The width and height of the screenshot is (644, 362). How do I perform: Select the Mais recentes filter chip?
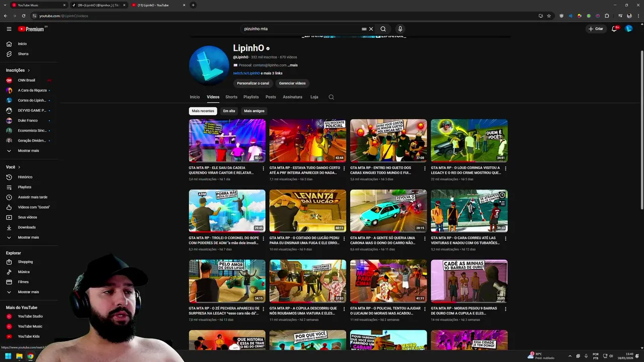coord(203,111)
